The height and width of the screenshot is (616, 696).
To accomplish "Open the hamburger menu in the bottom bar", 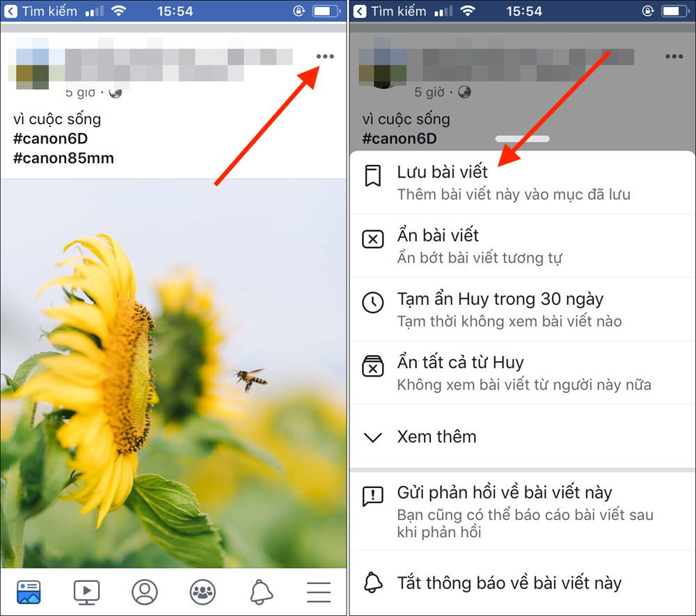I will 319,592.
